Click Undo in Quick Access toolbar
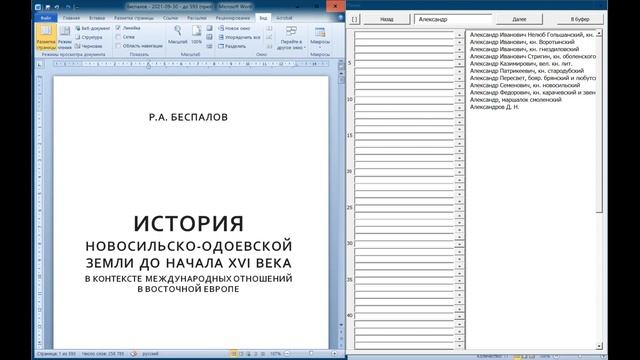Image resolution: width=640 pixels, height=360 pixels. tap(57, 7)
